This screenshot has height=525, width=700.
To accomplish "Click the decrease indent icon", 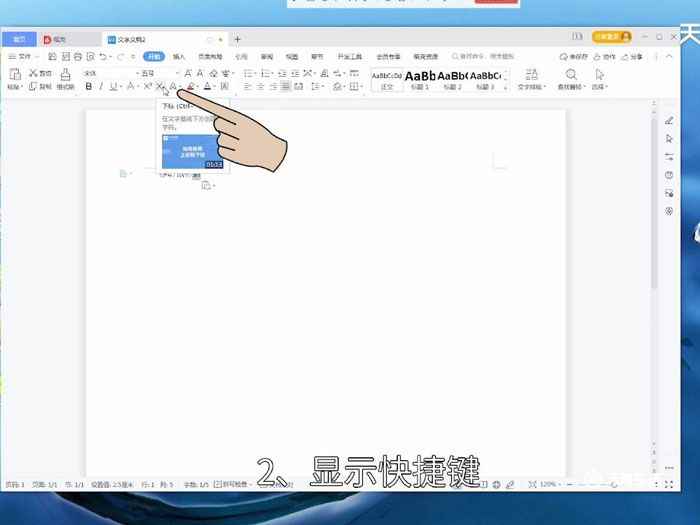I will (x=282, y=73).
